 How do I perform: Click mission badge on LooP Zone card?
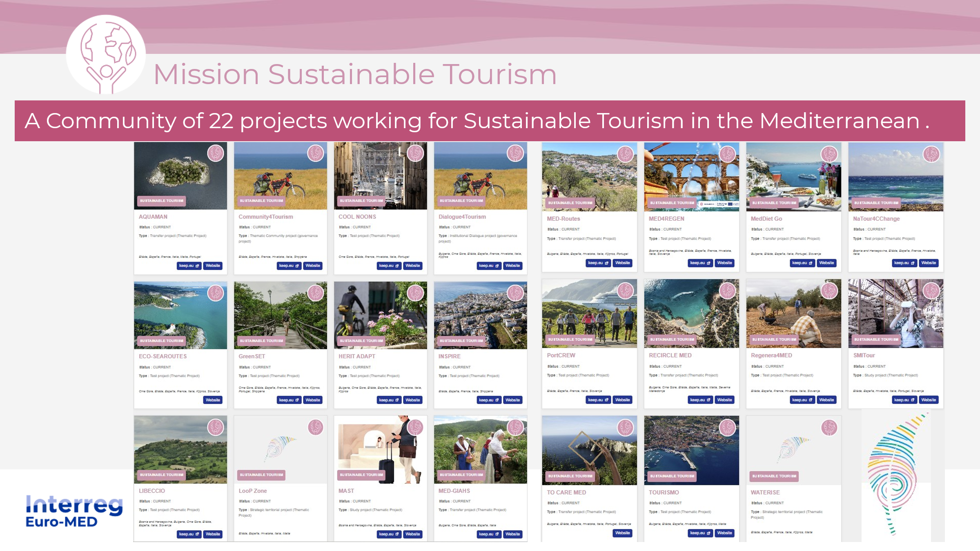pyautogui.click(x=315, y=427)
